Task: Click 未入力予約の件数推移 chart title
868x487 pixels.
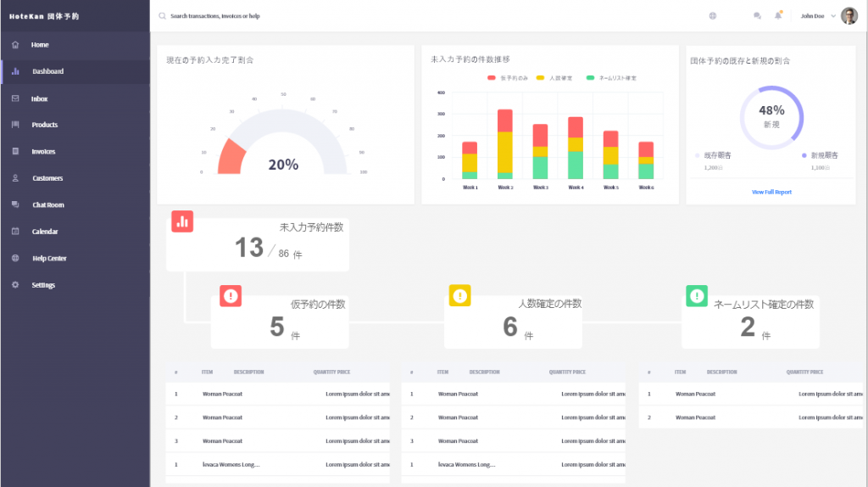Action: [470, 59]
